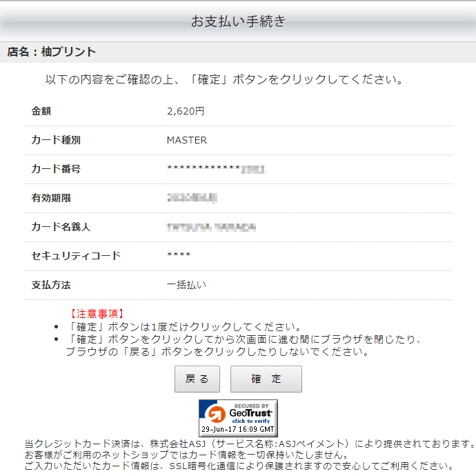Click the カード名義人 row label
476x476 pixels.
tap(61, 227)
